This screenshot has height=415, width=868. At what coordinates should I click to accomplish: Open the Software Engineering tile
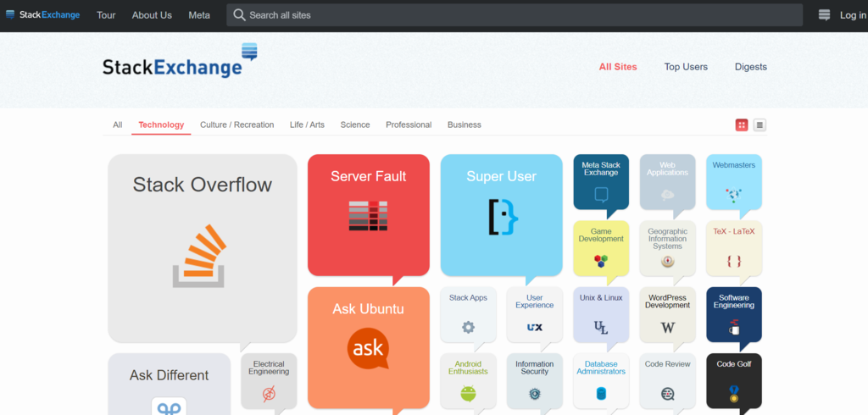[734, 315]
